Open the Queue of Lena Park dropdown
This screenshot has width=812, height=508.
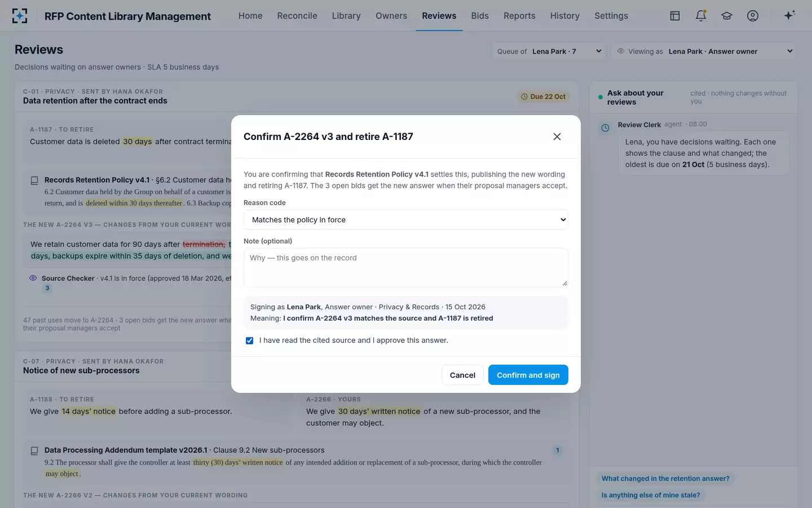click(x=549, y=51)
